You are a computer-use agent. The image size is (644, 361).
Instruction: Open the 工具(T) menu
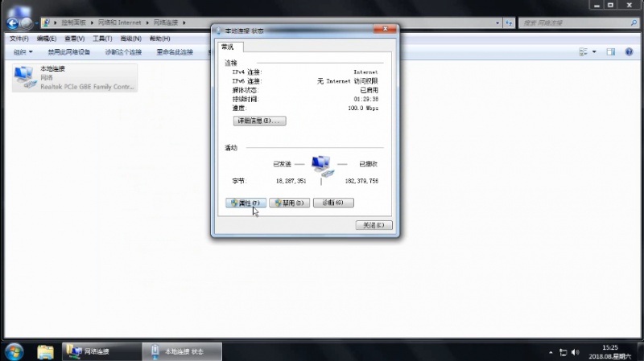(102, 39)
